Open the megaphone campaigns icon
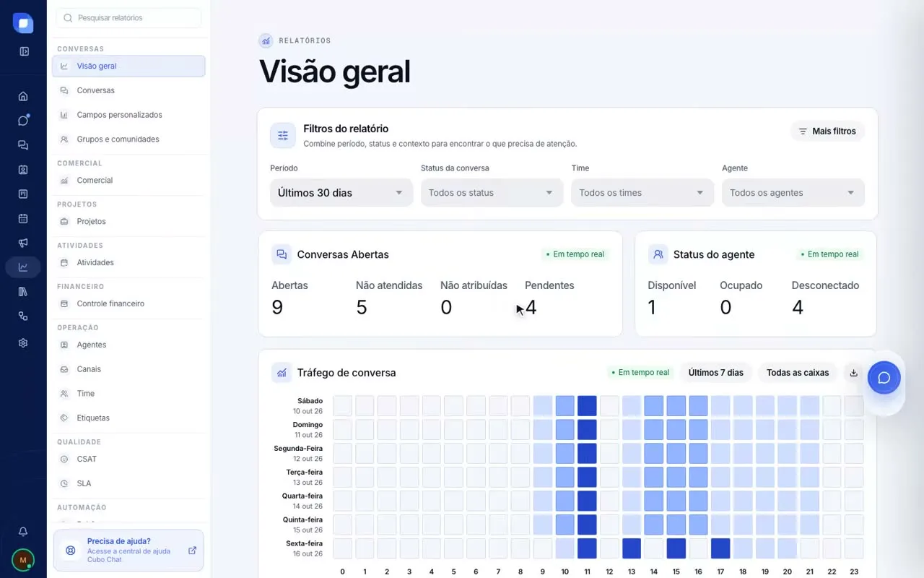Image resolution: width=924 pixels, height=578 pixels. [23, 243]
